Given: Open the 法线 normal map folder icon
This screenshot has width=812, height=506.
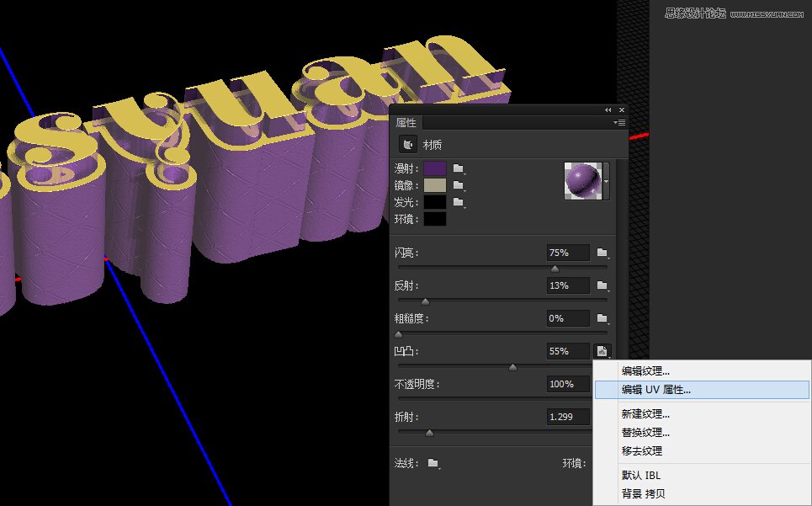Looking at the screenshot, I should click(432, 463).
